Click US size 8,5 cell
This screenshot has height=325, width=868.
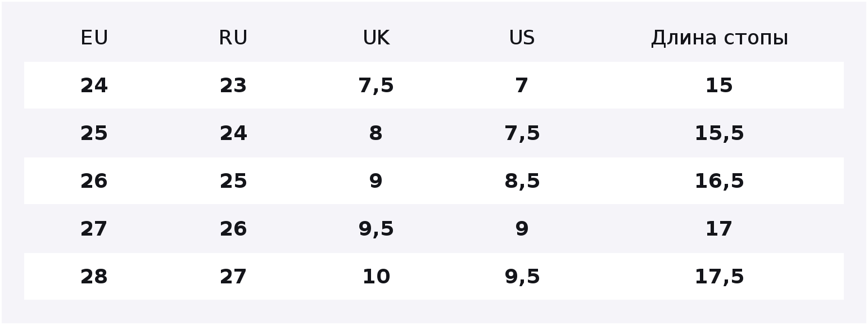coord(522,181)
